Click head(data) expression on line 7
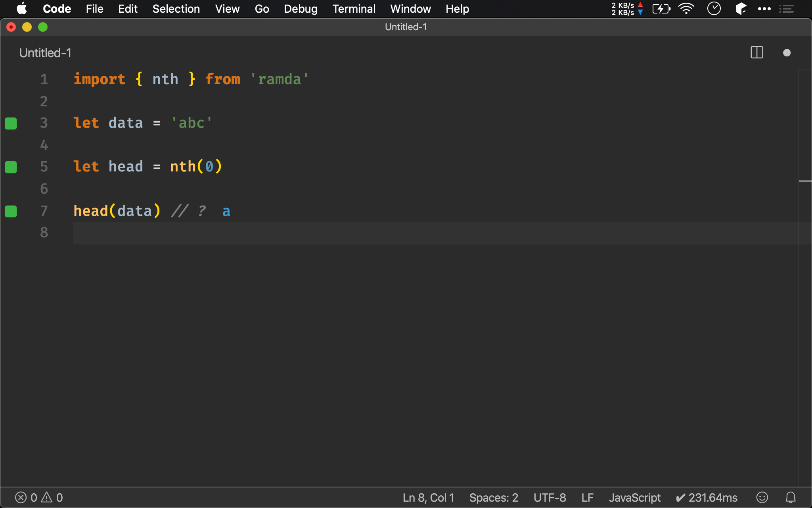 (117, 211)
